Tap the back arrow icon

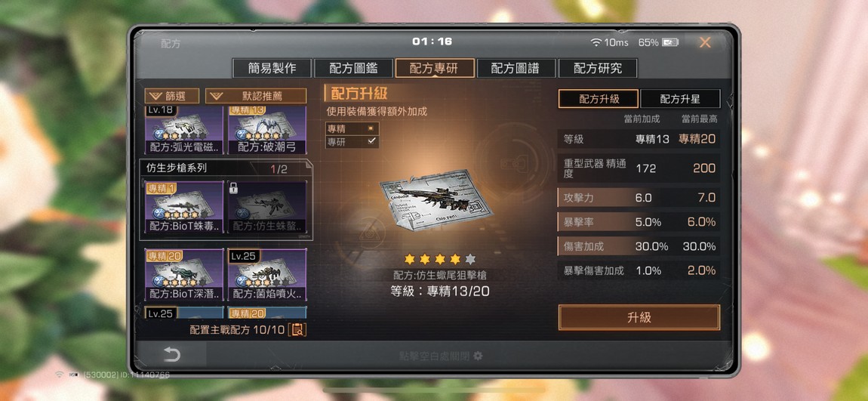171,354
